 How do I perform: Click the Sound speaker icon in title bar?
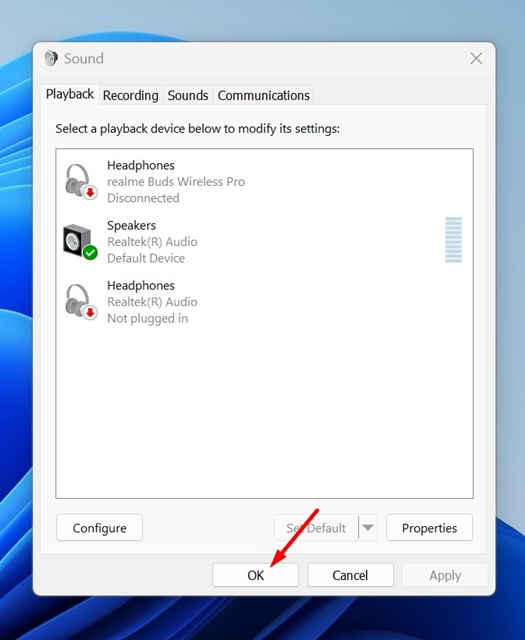51,58
